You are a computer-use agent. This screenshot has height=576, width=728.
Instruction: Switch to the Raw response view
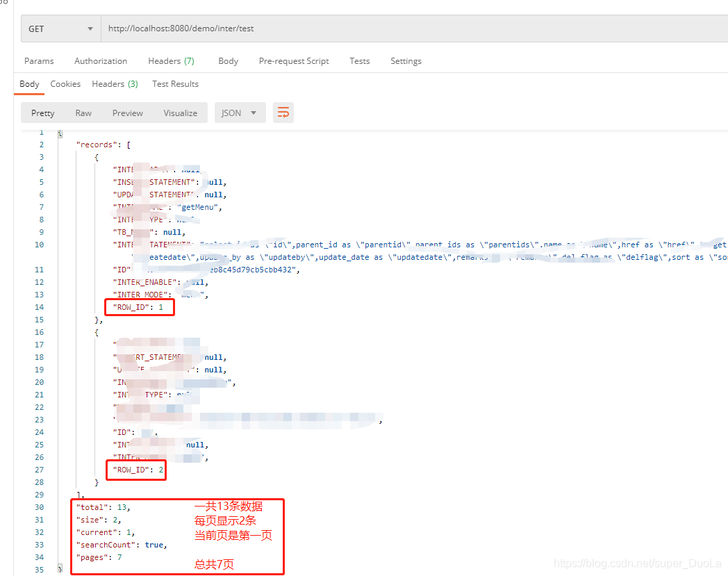[83, 113]
